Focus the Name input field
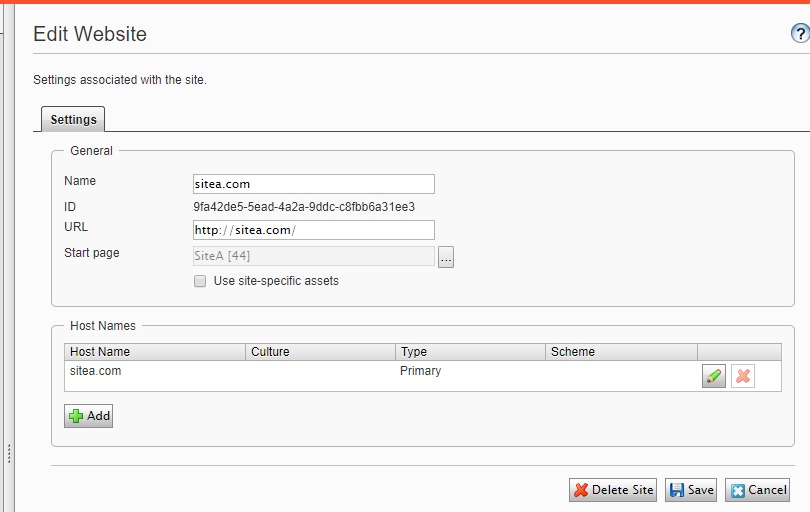 point(313,184)
